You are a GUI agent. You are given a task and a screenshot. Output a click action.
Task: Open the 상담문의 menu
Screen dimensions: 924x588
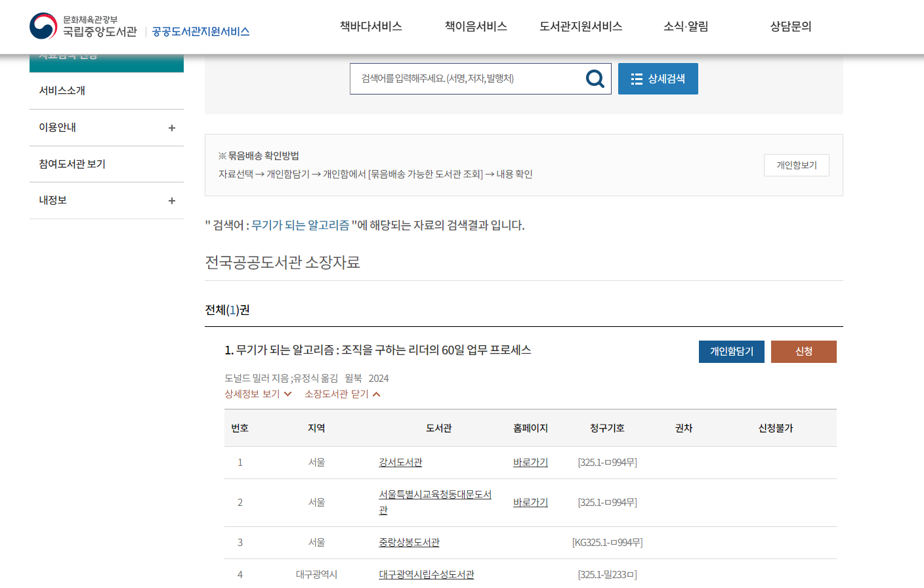tap(790, 26)
